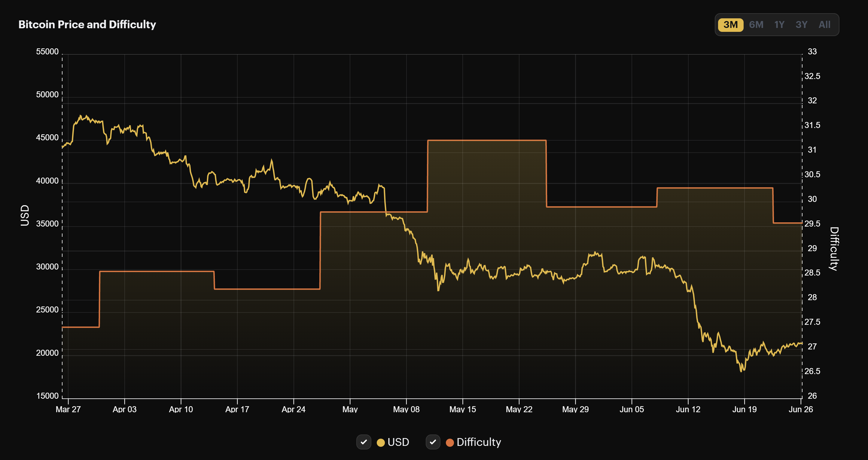868x460 pixels.
Task: Click the 28.5 difficulty axis value
Action: [812, 273]
